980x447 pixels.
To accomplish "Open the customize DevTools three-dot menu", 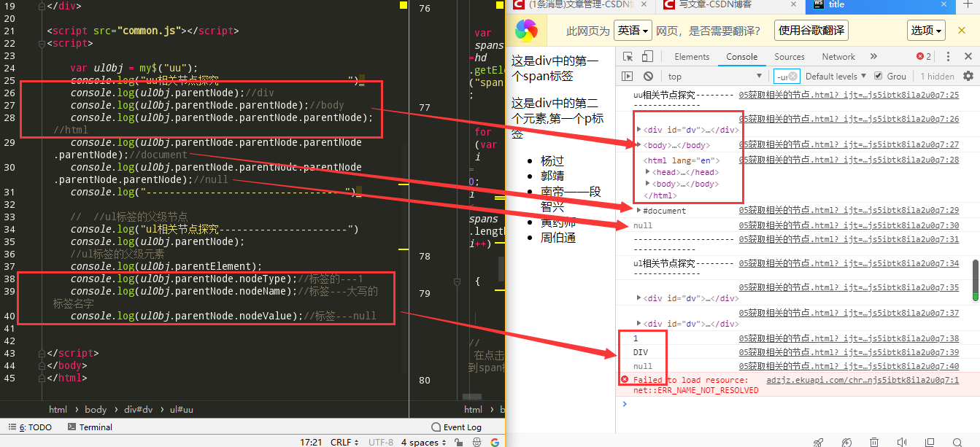I will 948,56.
